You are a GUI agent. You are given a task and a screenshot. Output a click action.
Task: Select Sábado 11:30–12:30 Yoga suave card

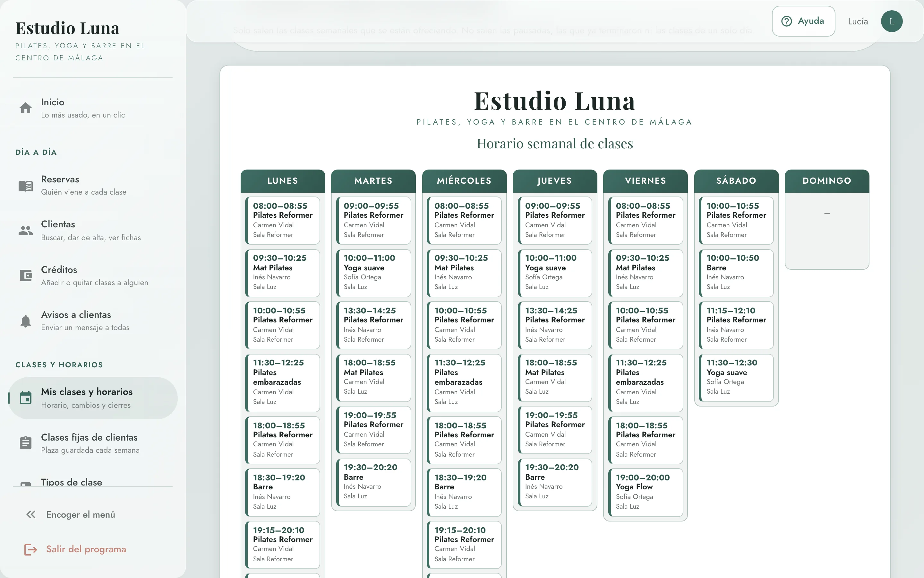tap(736, 377)
